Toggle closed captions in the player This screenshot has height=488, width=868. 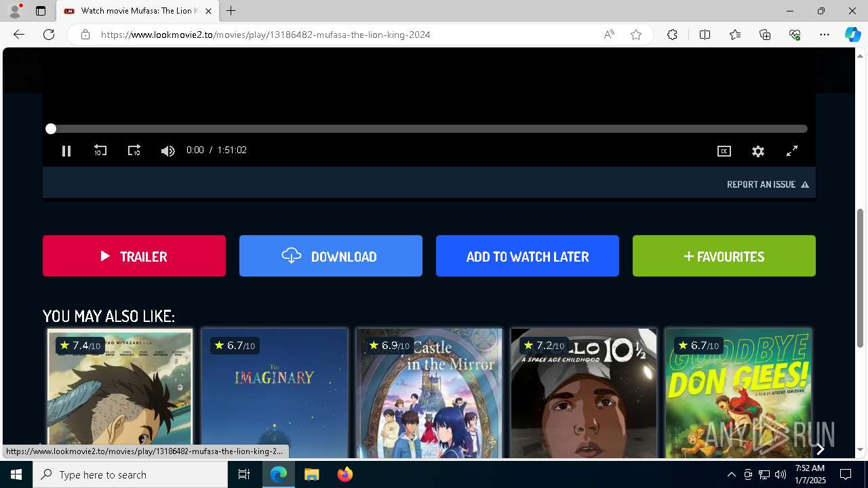pyautogui.click(x=724, y=151)
